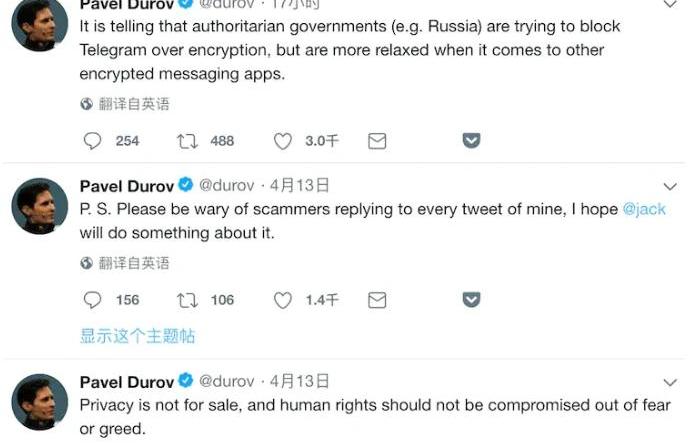
Task: Translate the scammers tweet via 翻译自英语
Action: click(x=125, y=263)
